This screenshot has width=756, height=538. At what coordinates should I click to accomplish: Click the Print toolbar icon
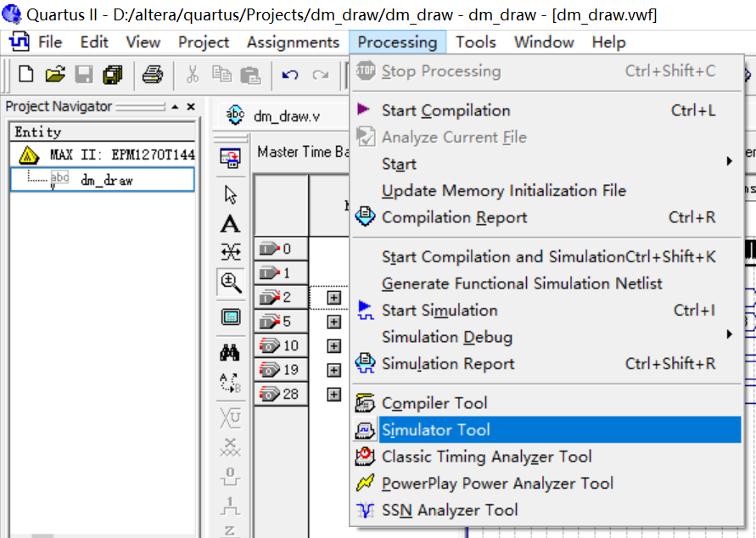point(153,75)
